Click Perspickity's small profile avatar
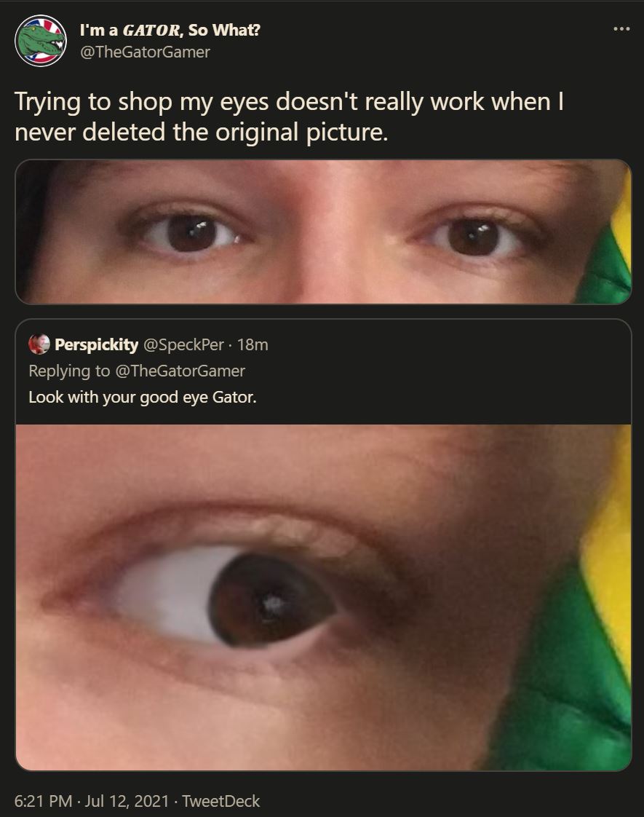The width and height of the screenshot is (644, 817). click(x=39, y=344)
